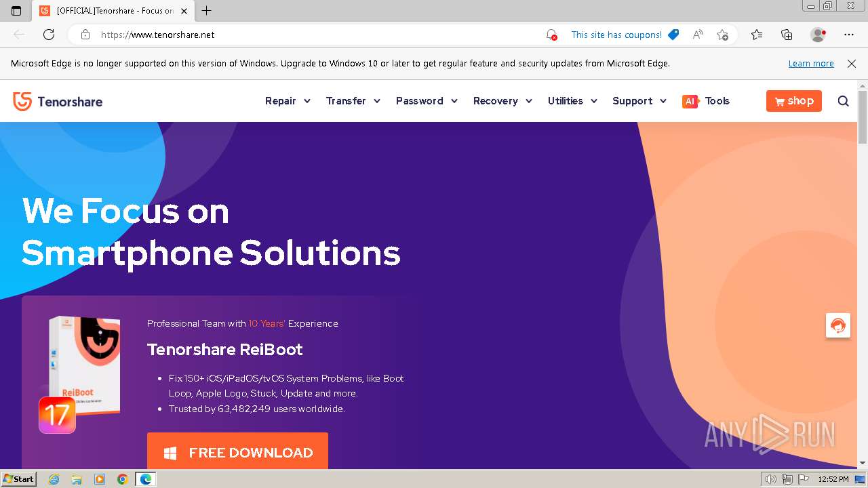Screen dimensions: 868x488
Task: Open the site search magnifier icon
Action: (x=843, y=101)
